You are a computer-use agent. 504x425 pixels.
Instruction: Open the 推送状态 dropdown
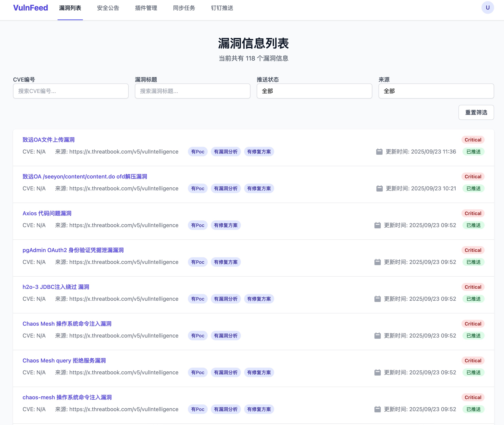pyautogui.click(x=314, y=91)
